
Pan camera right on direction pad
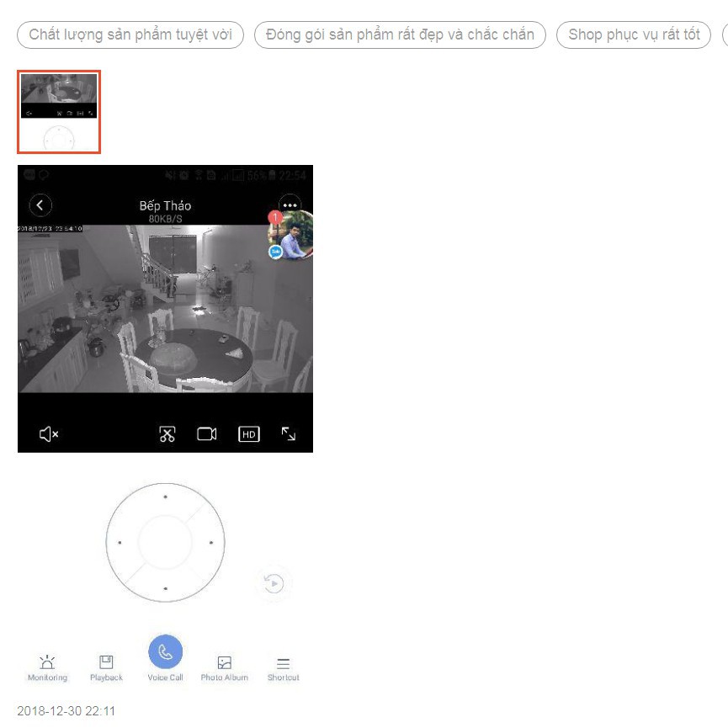coord(210,543)
